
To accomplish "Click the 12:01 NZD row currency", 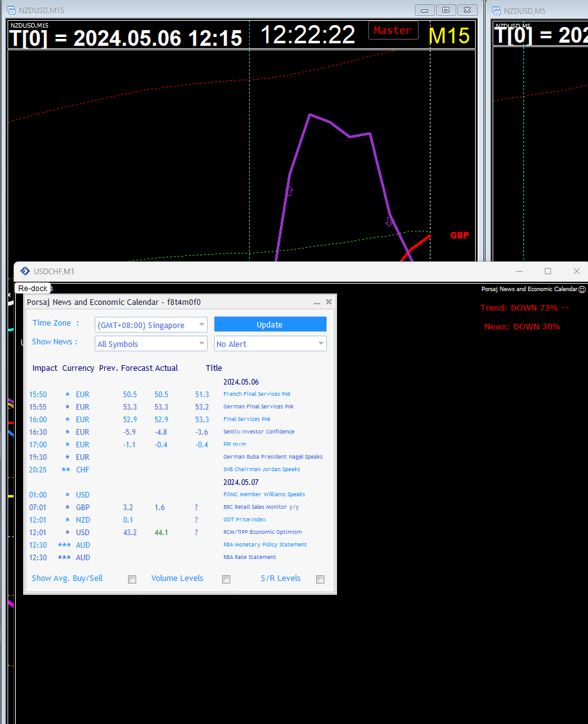I will pyautogui.click(x=83, y=520).
